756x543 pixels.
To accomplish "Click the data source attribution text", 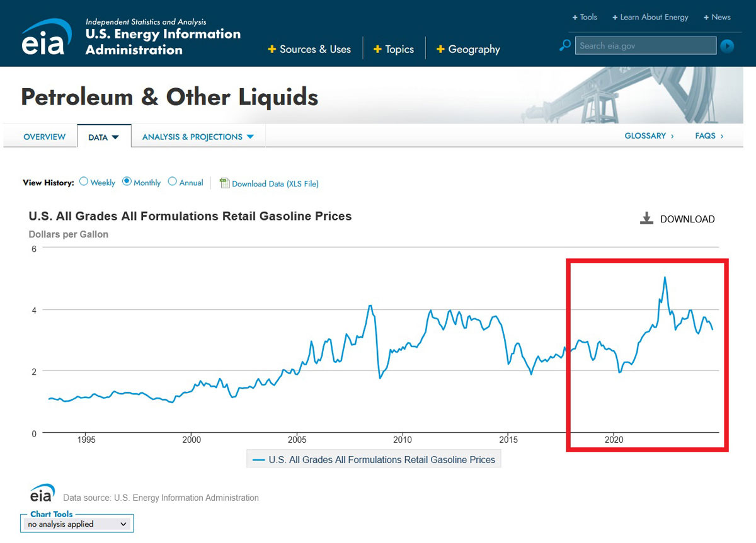I will pyautogui.click(x=161, y=498).
